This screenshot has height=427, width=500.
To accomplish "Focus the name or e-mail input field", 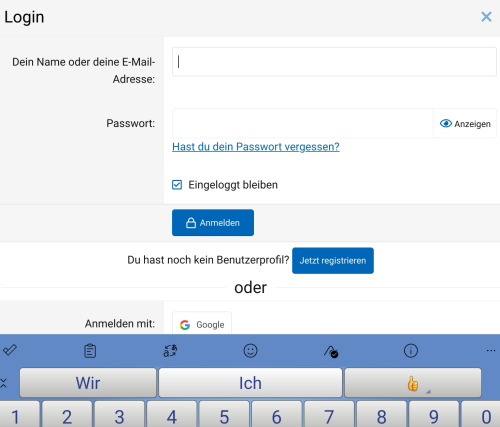I will 334,62.
